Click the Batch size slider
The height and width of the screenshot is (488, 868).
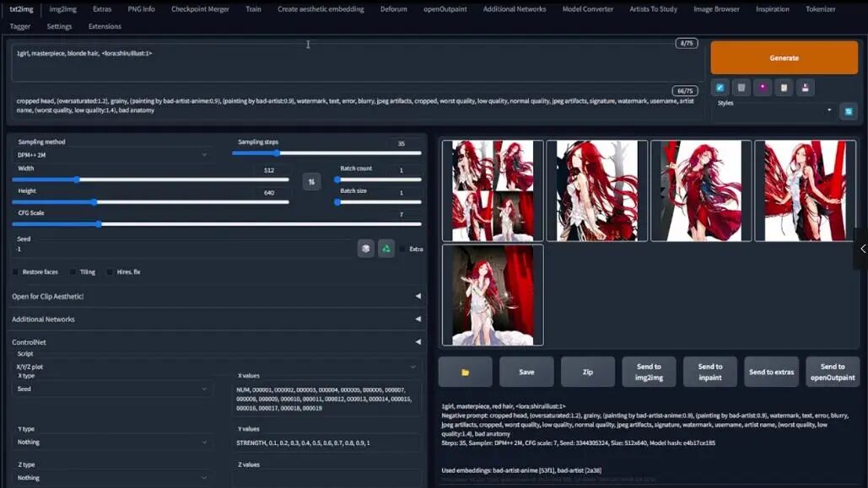coord(379,202)
